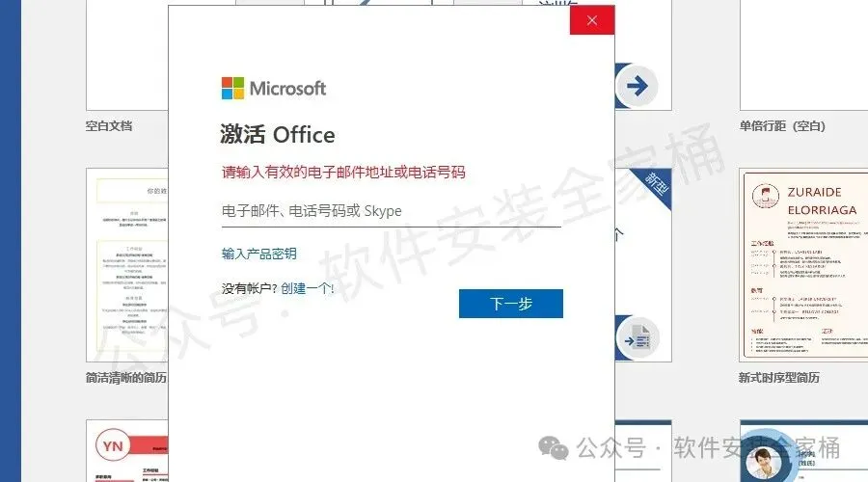Viewport: 868px width, 482px height.
Task: Click the Microsoft four-color logo
Action: (232, 88)
